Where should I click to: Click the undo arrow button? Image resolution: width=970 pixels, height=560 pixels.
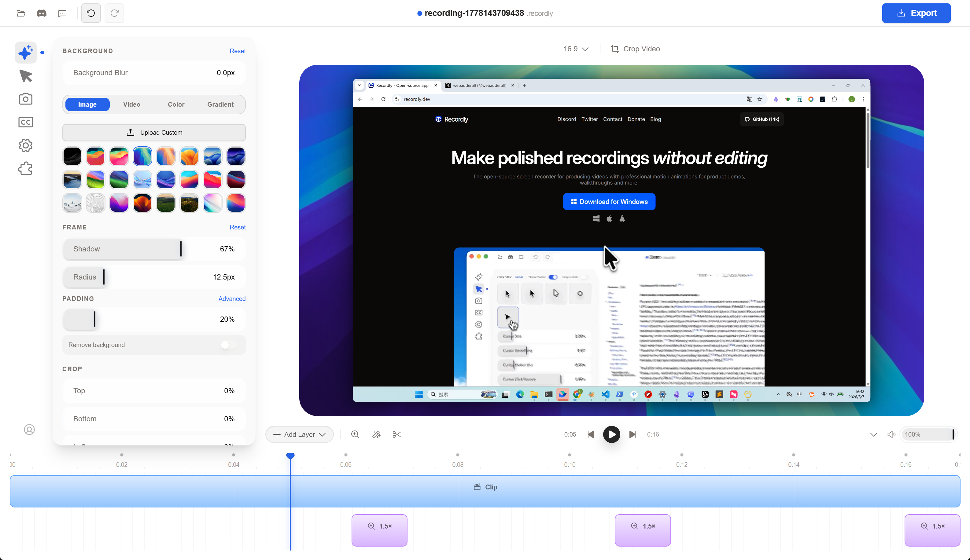tap(91, 13)
